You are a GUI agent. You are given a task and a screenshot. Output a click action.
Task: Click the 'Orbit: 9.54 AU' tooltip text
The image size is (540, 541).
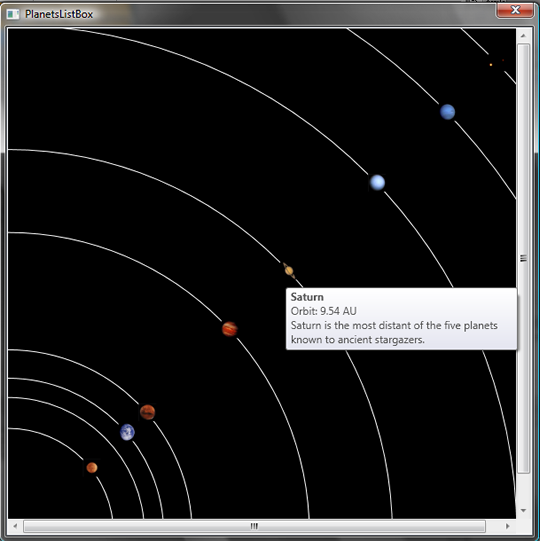click(323, 311)
